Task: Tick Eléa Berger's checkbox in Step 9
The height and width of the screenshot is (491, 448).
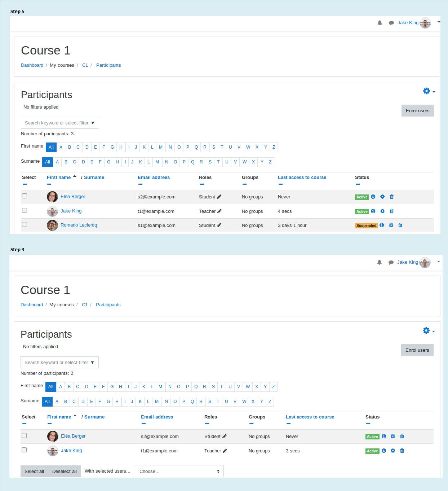Action: point(24,435)
